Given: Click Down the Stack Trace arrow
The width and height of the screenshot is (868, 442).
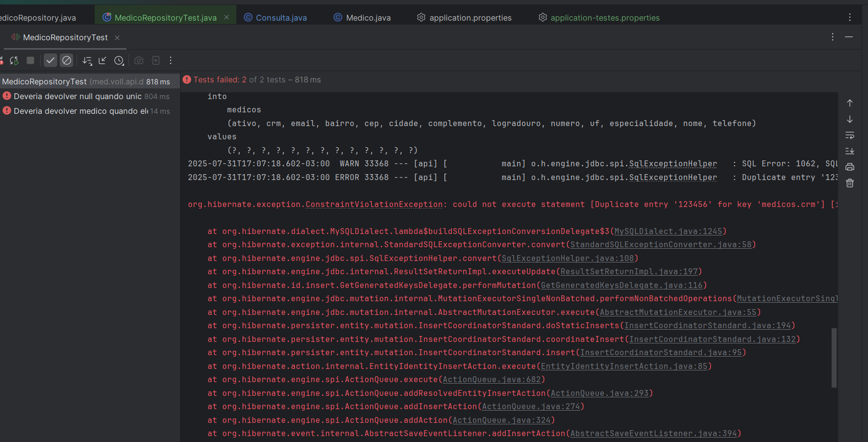Looking at the screenshot, I should tap(850, 119).
